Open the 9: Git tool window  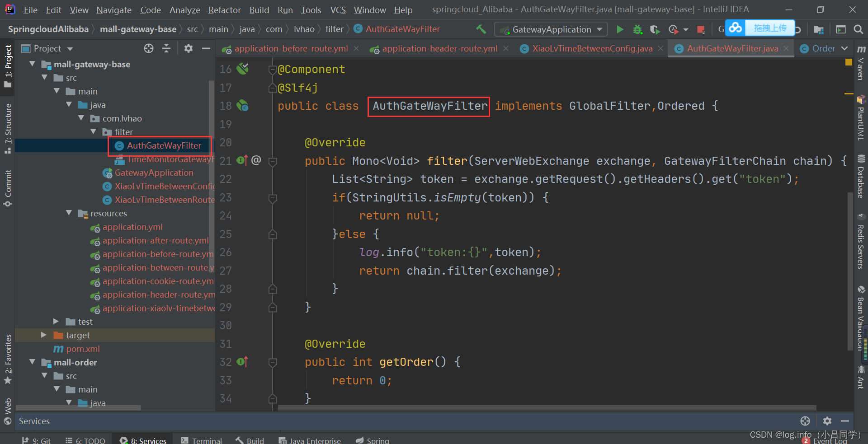pos(36,440)
